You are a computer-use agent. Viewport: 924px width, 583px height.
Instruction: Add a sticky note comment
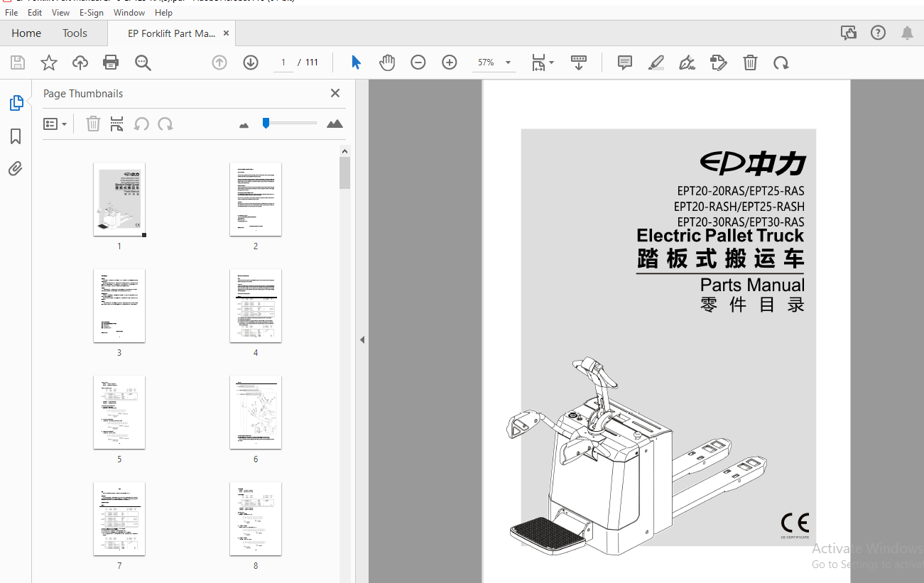[x=625, y=62]
